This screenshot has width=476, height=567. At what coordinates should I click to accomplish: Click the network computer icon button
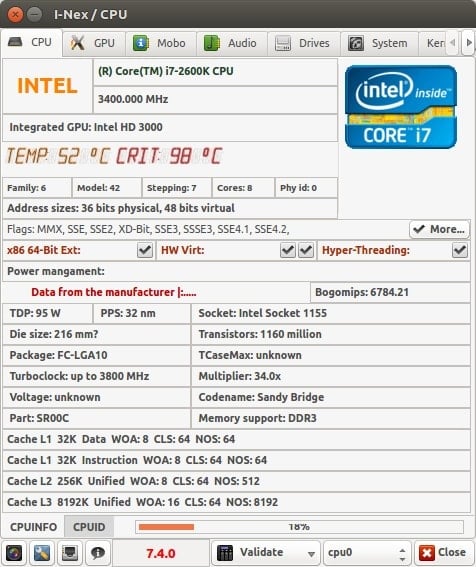click(70, 553)
